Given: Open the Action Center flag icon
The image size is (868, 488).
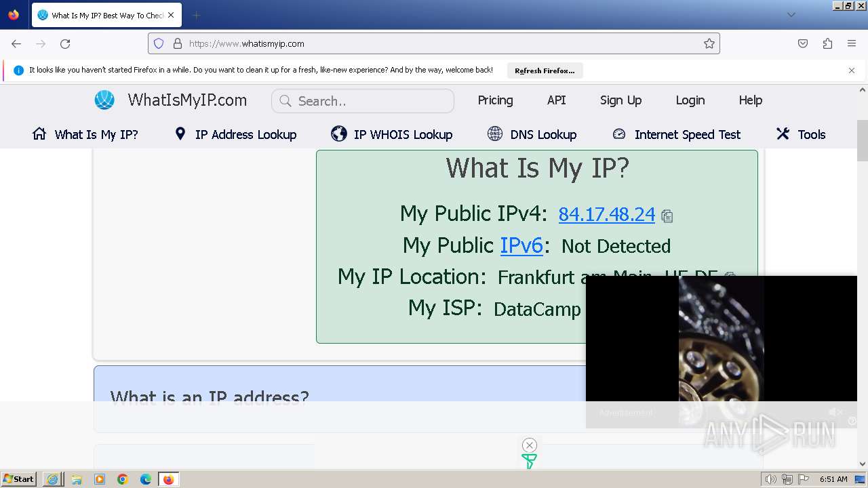Looking at the screenshot, I should point(804,479).
